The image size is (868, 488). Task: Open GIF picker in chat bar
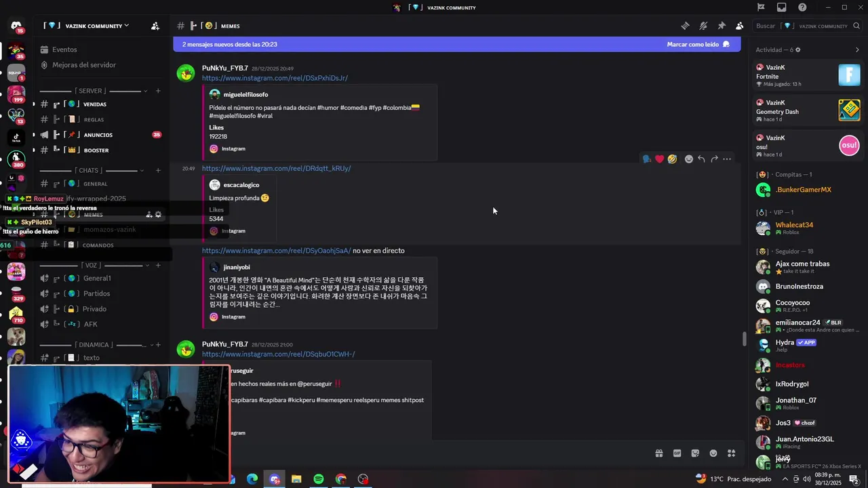tap(677, 453)
